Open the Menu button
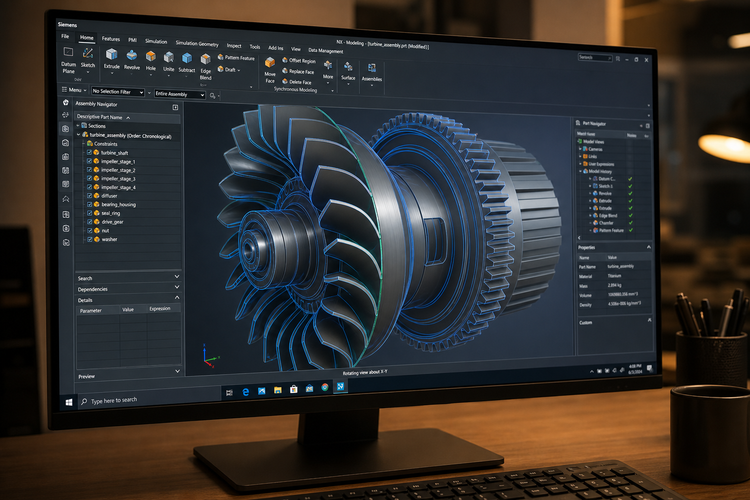The width and height of the screenshot is (750, 500). (74, 89)
